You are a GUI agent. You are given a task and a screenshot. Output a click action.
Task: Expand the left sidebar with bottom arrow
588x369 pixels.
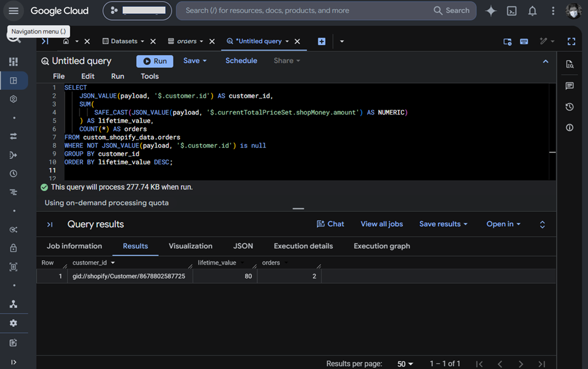13,362
